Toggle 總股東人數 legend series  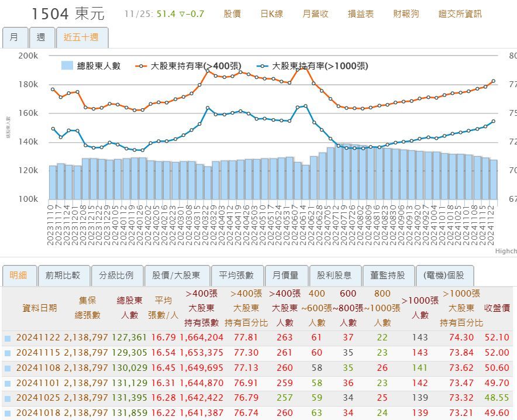point(91,66)
